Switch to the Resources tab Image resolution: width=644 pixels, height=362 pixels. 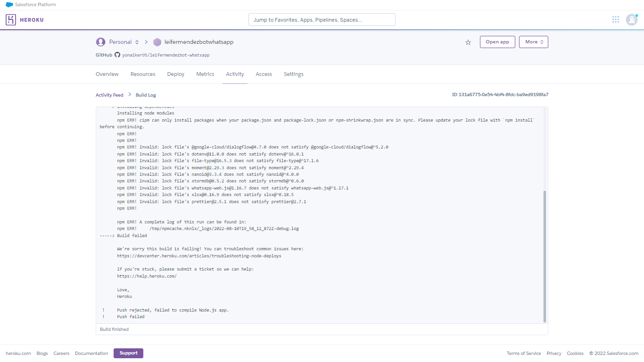143,74
